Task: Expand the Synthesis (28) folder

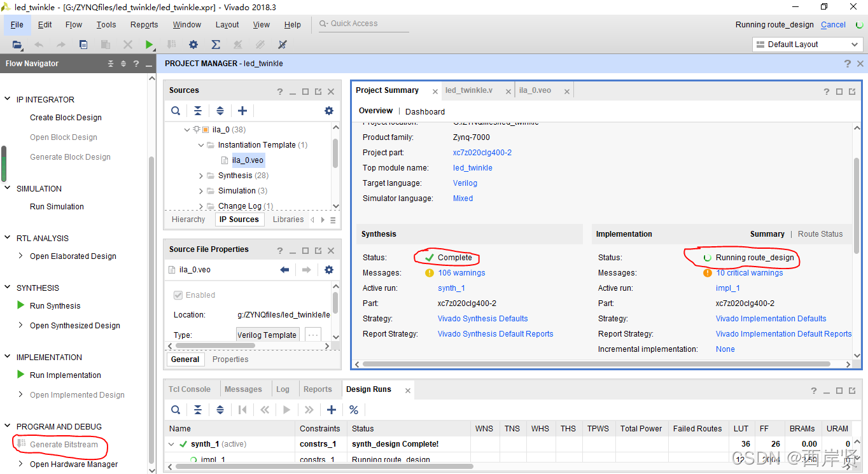Action: [200, 176]
